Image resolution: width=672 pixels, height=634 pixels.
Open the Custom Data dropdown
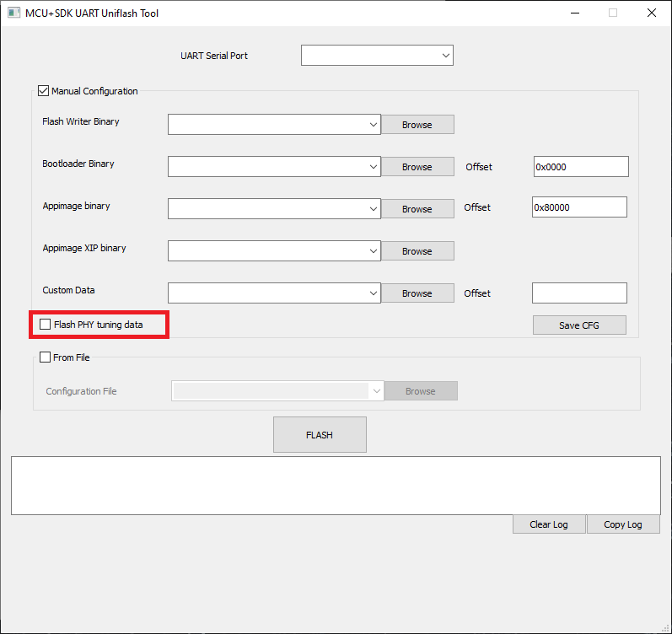tap(374, 293)
